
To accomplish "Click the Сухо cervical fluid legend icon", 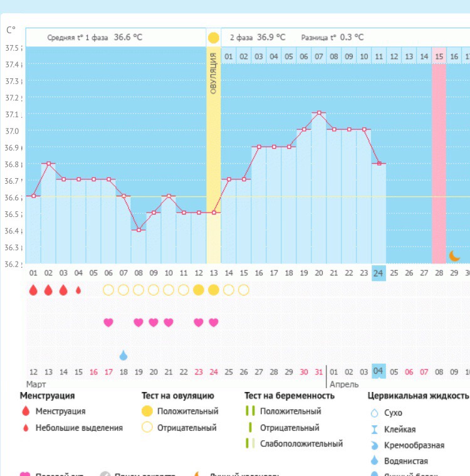I will pyautogui.click(x=375, y=413).
